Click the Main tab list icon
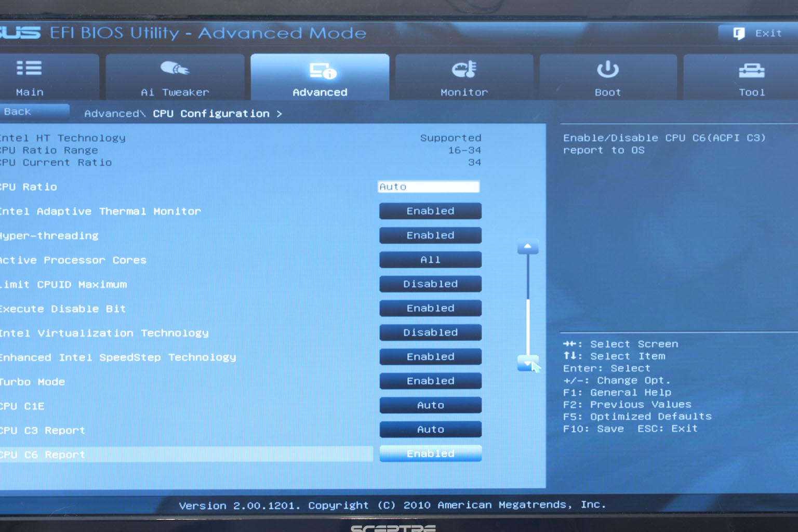Viewport: 798px width, 532px height. coord(29,68)
